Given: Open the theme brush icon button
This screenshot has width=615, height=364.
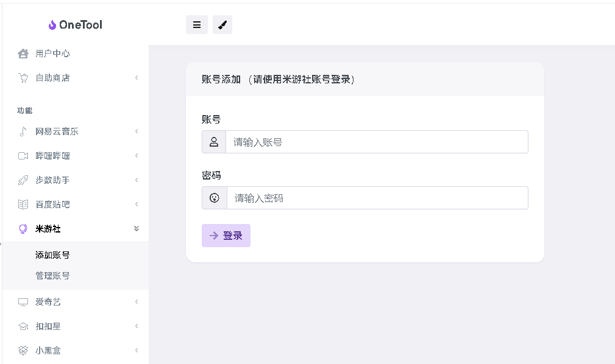Looking at the screenshot, I should (x=222, y=25).
